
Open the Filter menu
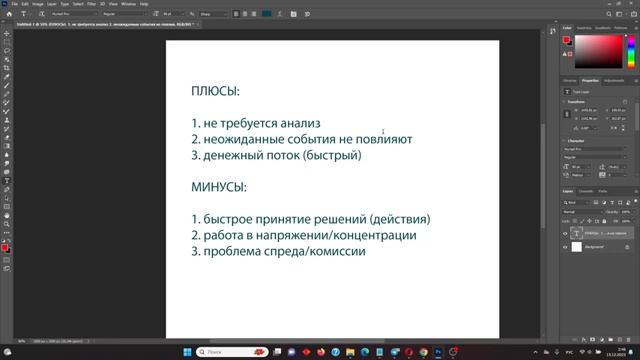[x=91, y=4]
